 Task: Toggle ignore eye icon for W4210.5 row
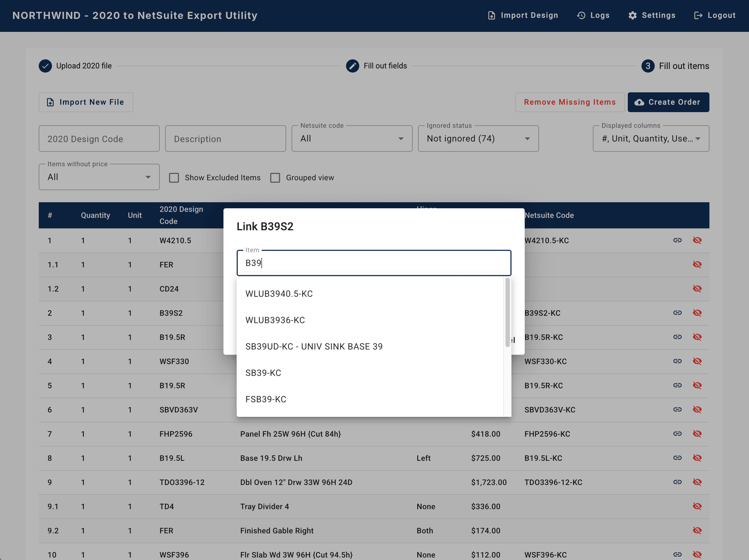pyautogui.click(x=697, y=240)
